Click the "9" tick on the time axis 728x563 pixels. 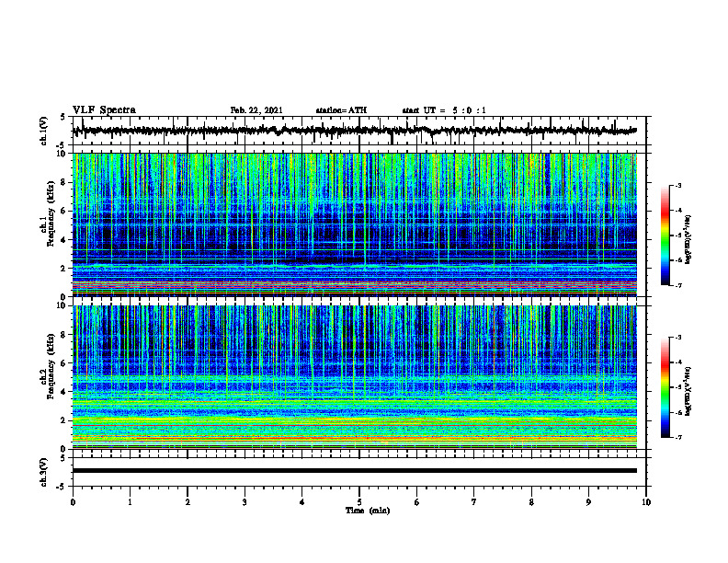tap(588, 502)
